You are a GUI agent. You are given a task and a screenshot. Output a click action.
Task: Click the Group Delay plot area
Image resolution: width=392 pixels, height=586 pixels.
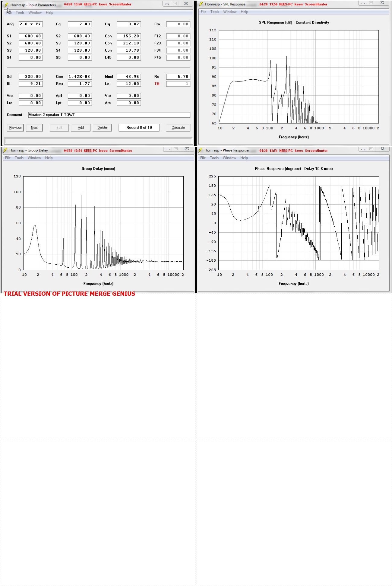pyautogui.click(x=103, y=223)
